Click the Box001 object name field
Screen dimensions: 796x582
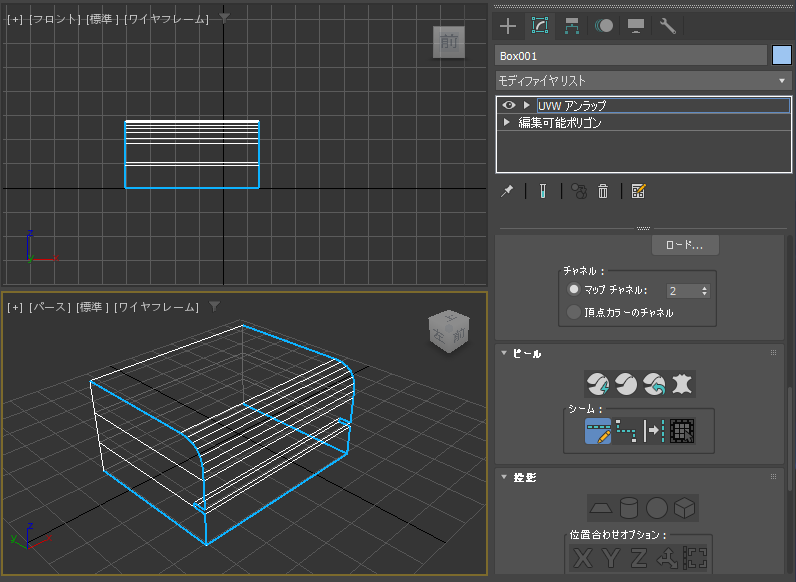[x=631, y=56]
